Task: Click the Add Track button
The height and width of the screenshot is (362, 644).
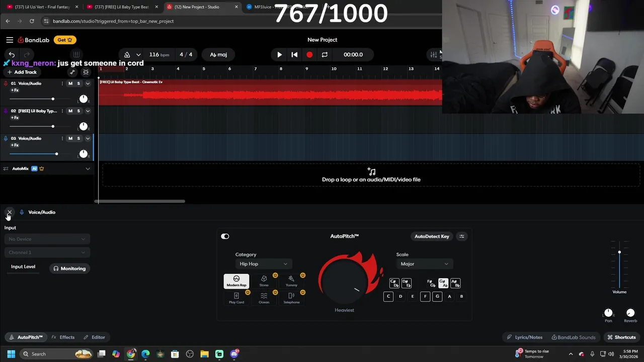Action: (x=22, y=72)
